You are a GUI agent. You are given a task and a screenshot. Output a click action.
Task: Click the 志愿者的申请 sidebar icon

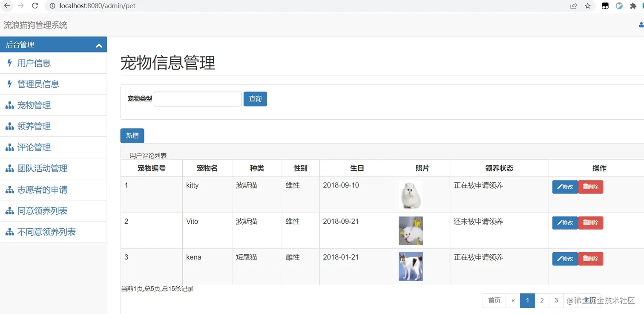point(9,189)
